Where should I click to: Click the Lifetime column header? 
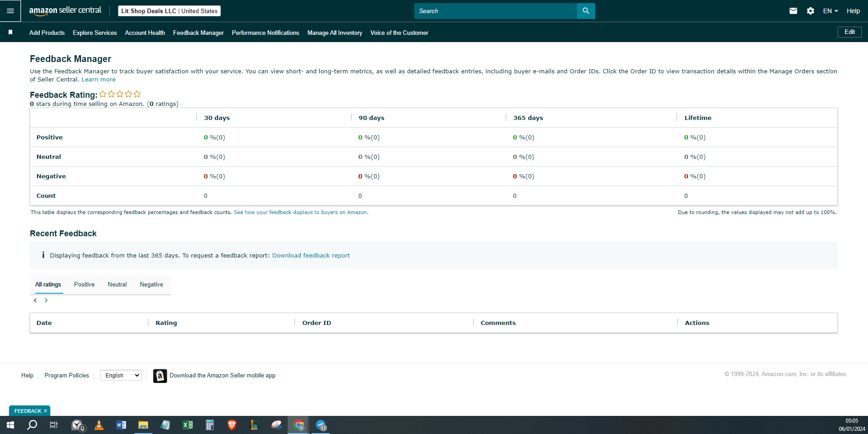(698, 118)
